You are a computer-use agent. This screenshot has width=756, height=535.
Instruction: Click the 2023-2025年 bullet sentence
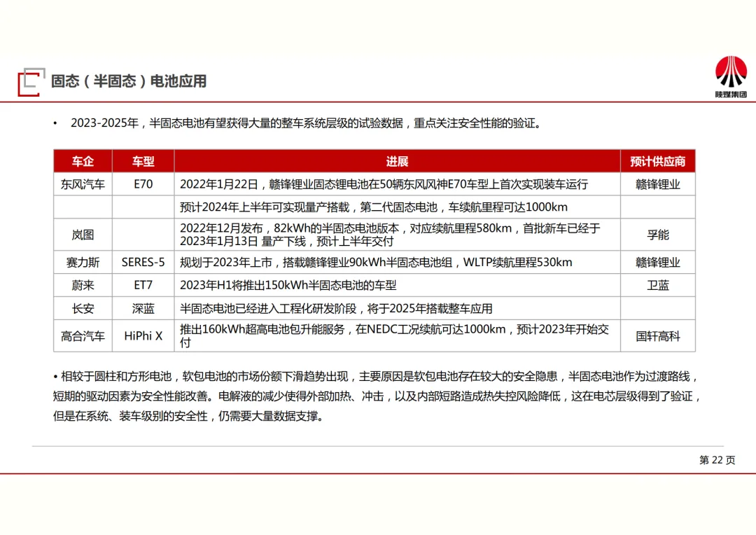(x=306, y=123)
